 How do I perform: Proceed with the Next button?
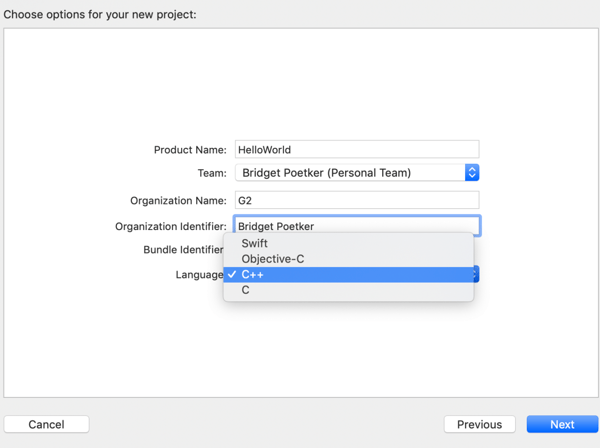pos(562,424)
